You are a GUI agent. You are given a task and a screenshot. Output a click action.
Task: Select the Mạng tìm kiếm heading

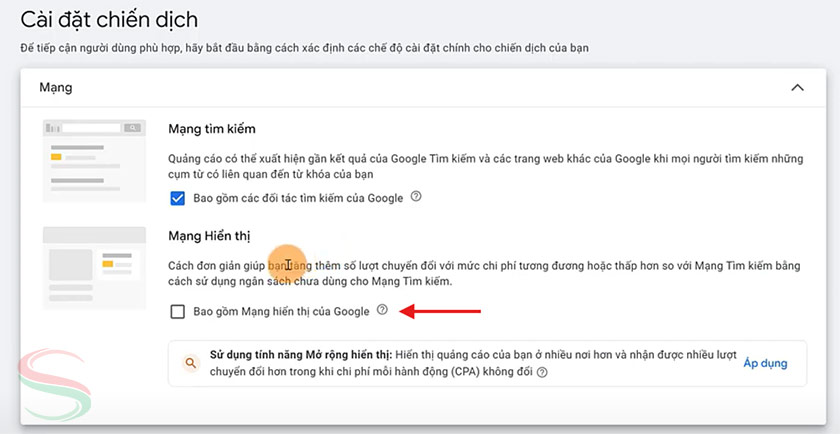pyautogui.click(x=211, y=129)
